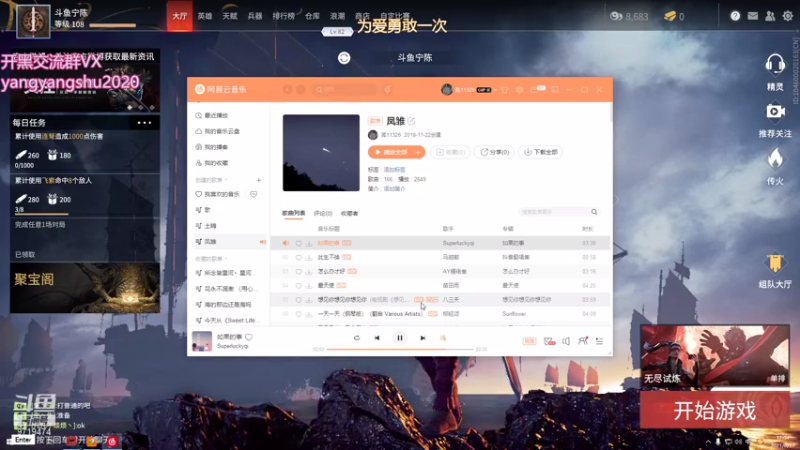Click the back arrow in music player header
The width and height of the screenshot is (800, 450).
click(287, 90)
